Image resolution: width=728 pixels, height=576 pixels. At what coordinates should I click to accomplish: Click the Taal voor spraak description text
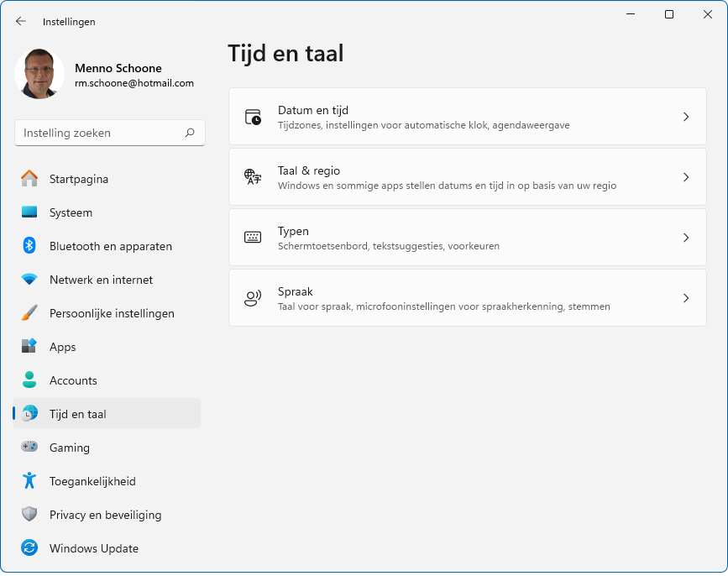click(x=444, y=306)
